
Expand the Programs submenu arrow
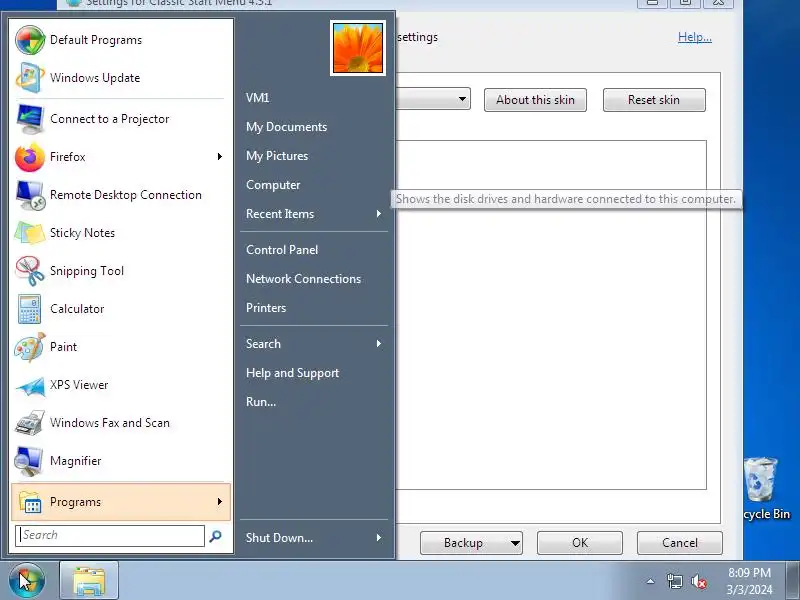click(220, 502)
